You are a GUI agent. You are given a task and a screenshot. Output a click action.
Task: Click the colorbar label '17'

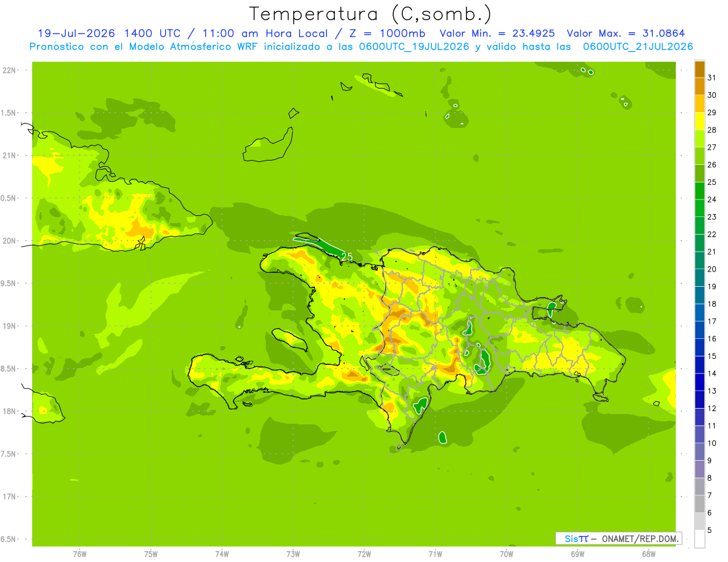[712, 321]
